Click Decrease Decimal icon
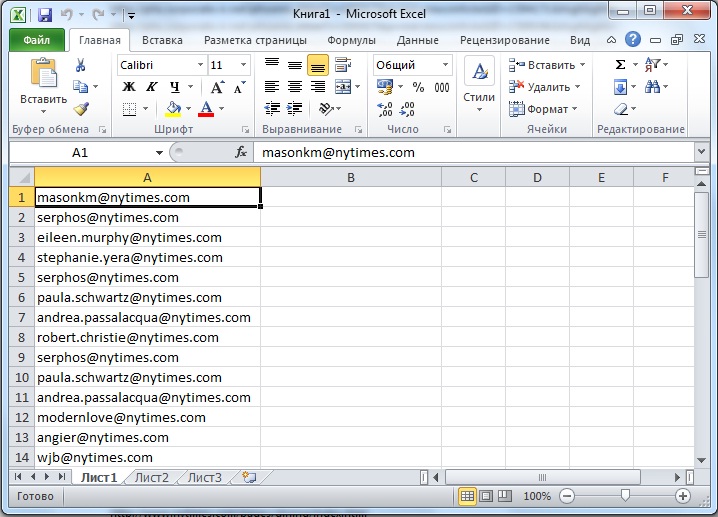Screen dimensions: 718x517 click(407, 109)
